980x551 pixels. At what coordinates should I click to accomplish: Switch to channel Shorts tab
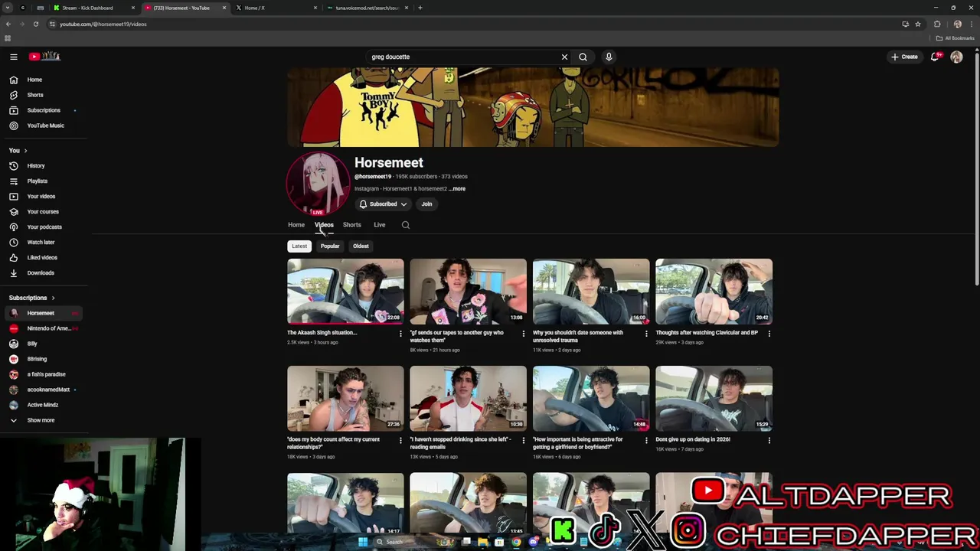pyautogui.click(x=351, y=225)
